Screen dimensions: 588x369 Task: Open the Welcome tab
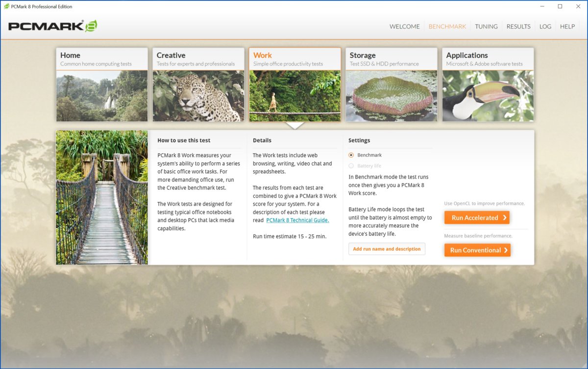click(x=404, y=26)
